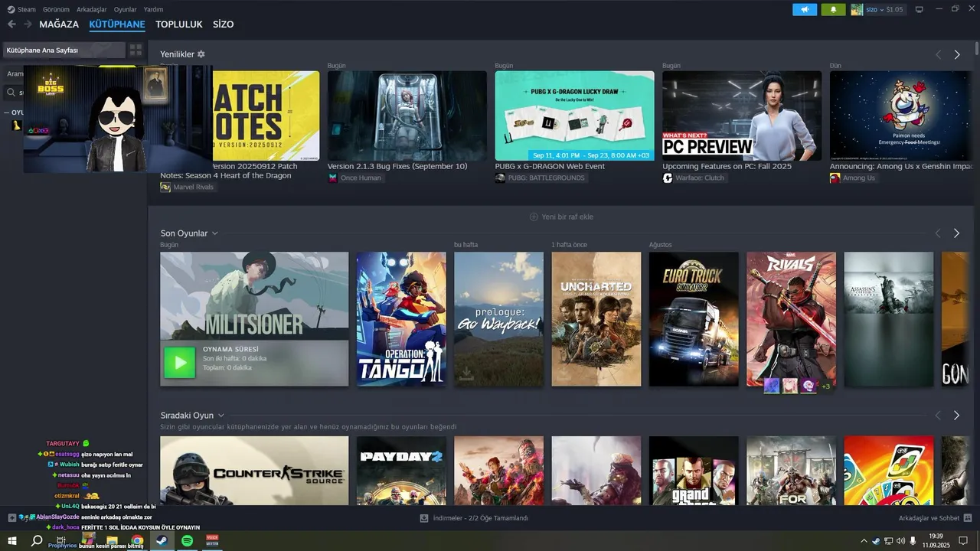
Task: Open Windows taskbar search
Action: click(37, 541)
